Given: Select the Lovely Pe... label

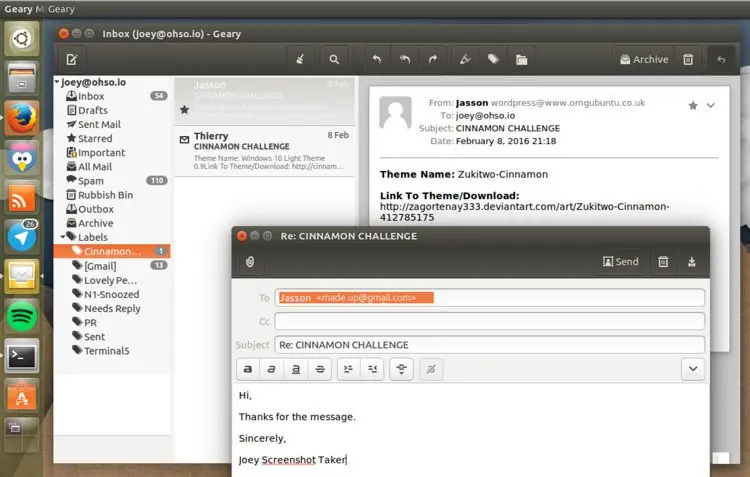Looking at the screenshot, I should (112, 280).
